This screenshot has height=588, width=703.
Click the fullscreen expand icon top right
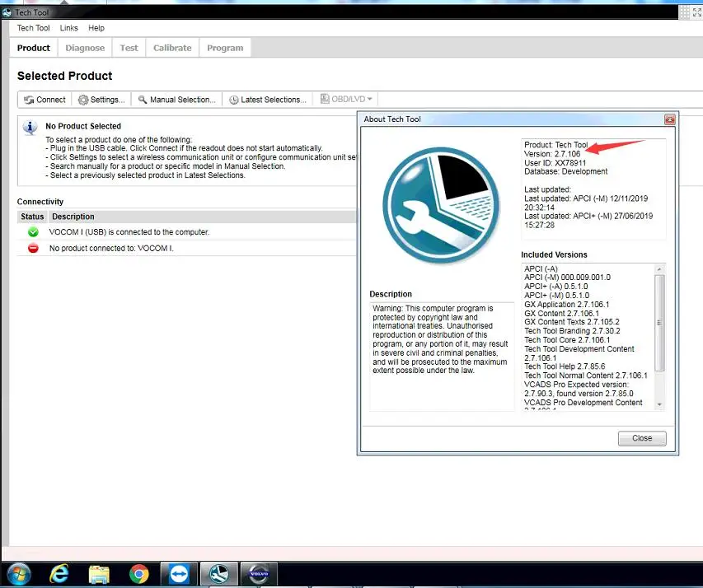tap(697, 12)
